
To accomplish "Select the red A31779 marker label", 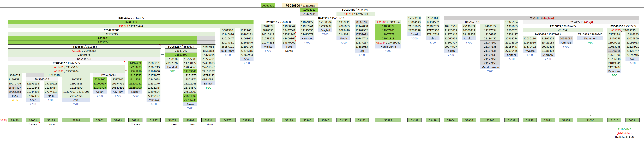I will [x=123, y=26].
